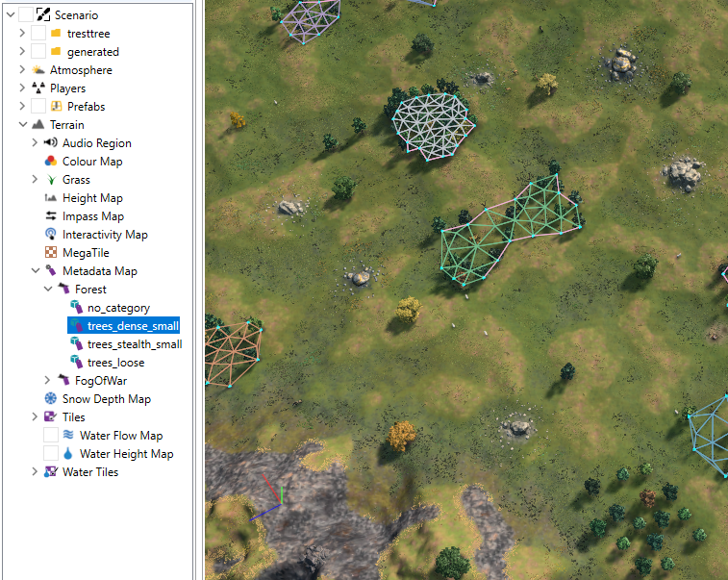Click the trees_loose tag icon
The height and width of the screenshot is (580, 728).
coord(76,362)
